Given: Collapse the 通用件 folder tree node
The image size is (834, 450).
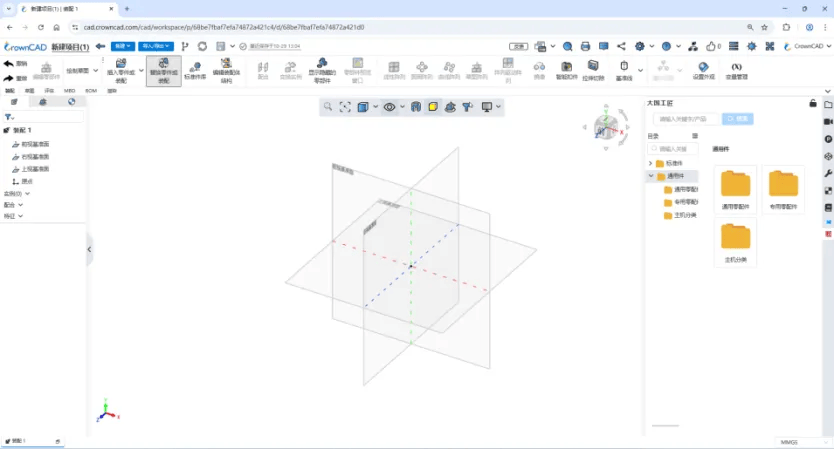Looking at the screenshot, I should (651, 176).
